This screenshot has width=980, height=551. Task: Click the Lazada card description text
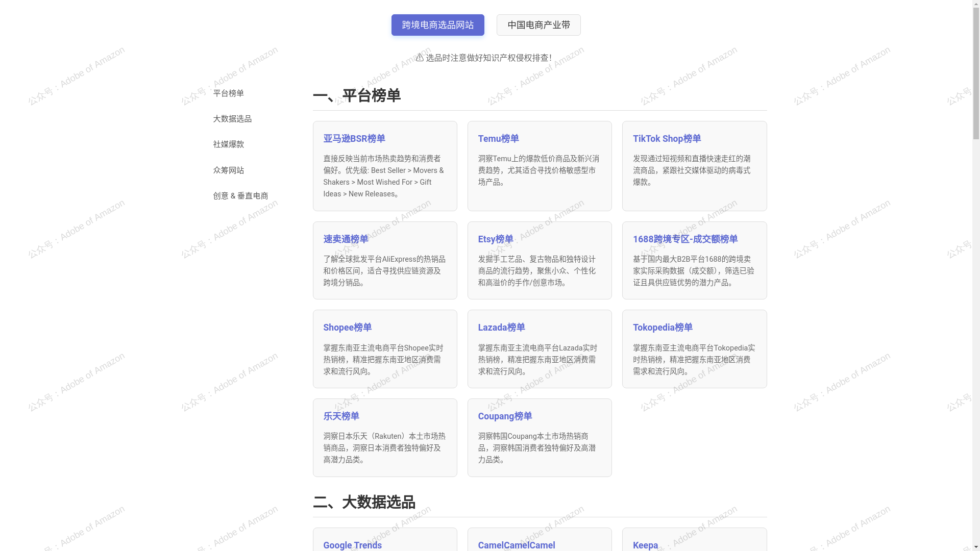(538, 360)
